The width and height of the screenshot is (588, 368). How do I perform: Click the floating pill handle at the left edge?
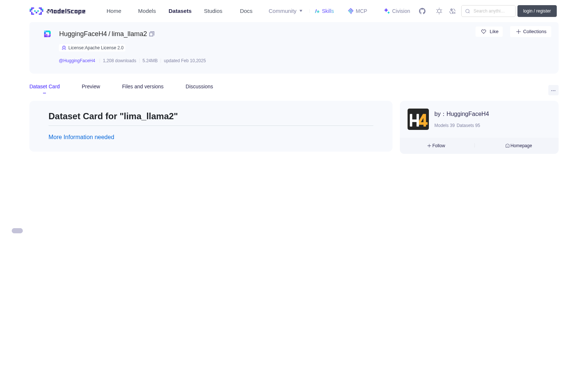(17, 231)
